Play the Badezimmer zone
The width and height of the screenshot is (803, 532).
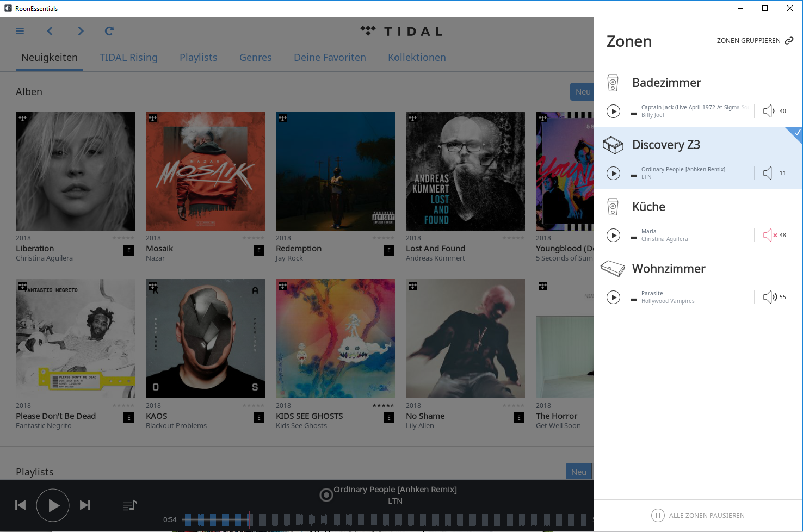click(x=614, y=111)
